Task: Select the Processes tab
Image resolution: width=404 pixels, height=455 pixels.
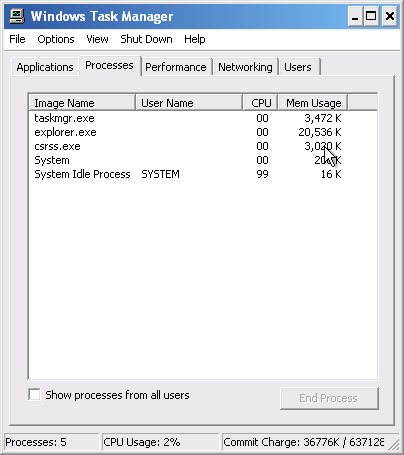Action: pyautogui.click(x=109, y=65)
